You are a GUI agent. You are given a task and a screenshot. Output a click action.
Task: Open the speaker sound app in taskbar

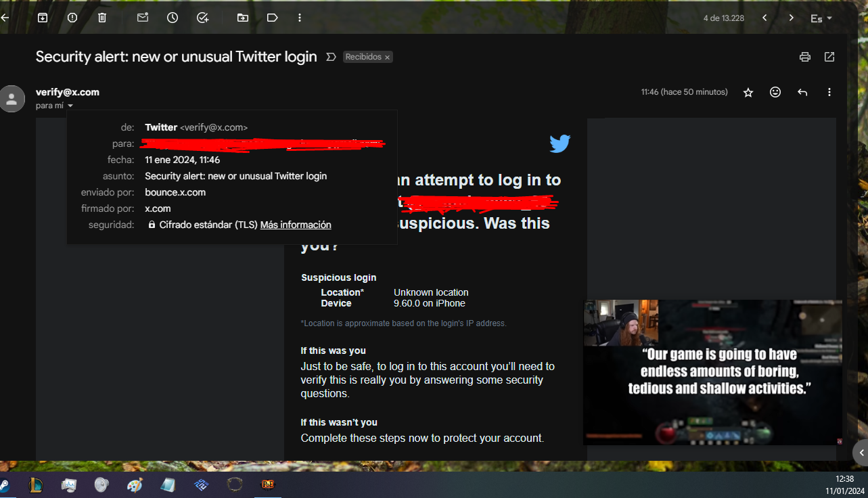[101, 484]
